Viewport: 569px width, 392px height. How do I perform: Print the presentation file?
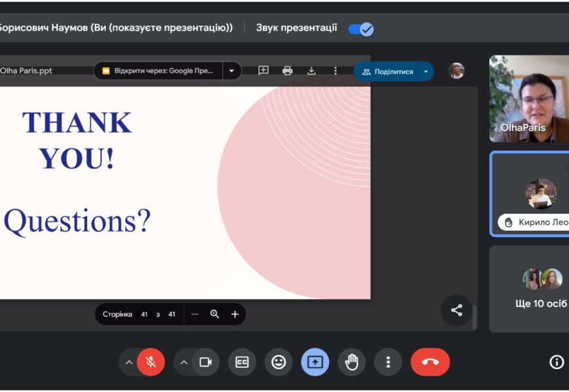[x=287, y=71]
